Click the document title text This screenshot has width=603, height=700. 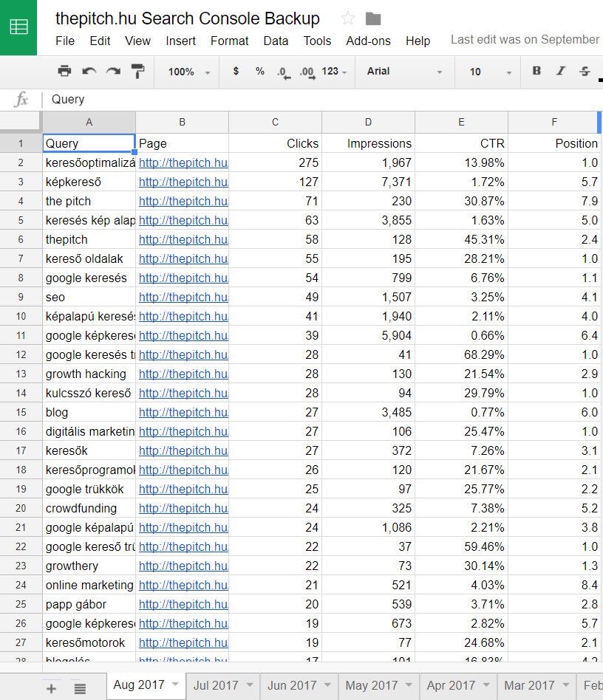187,18
